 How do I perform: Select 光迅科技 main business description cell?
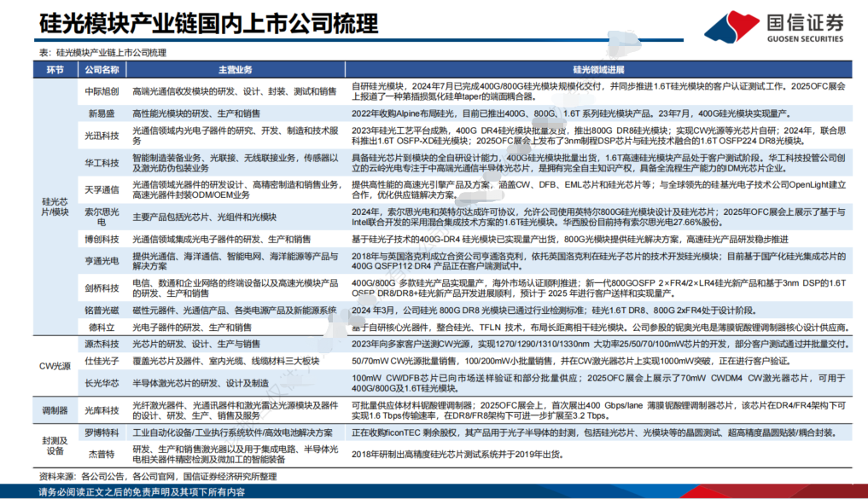(x=236, y=136)
